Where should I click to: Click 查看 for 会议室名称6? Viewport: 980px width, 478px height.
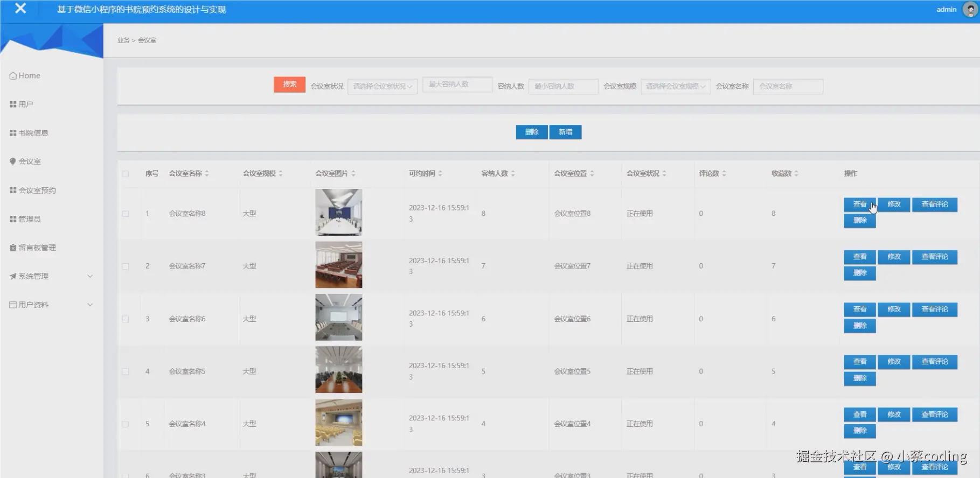coord(860,310)
